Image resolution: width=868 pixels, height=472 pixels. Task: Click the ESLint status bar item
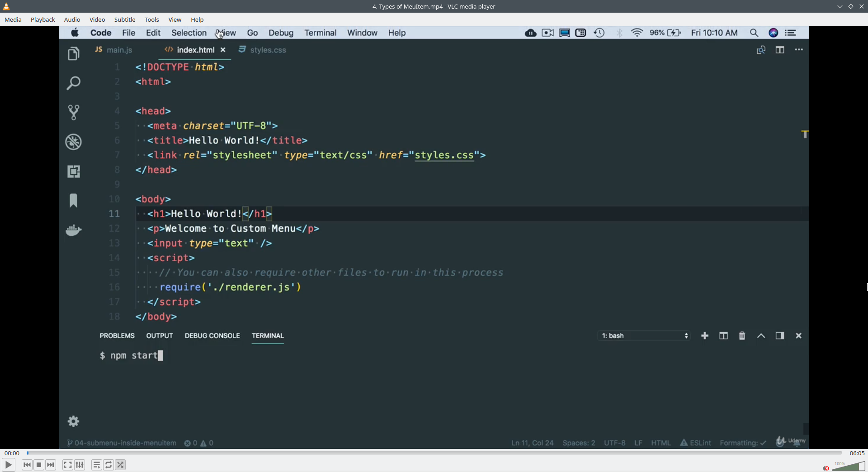(696, 443)
